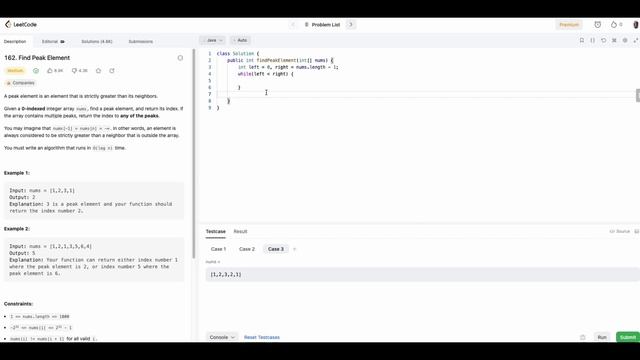Click the "Example 2:" heading
The width and height of the screenshot is (640, 360).
click(x=17, y=229)
